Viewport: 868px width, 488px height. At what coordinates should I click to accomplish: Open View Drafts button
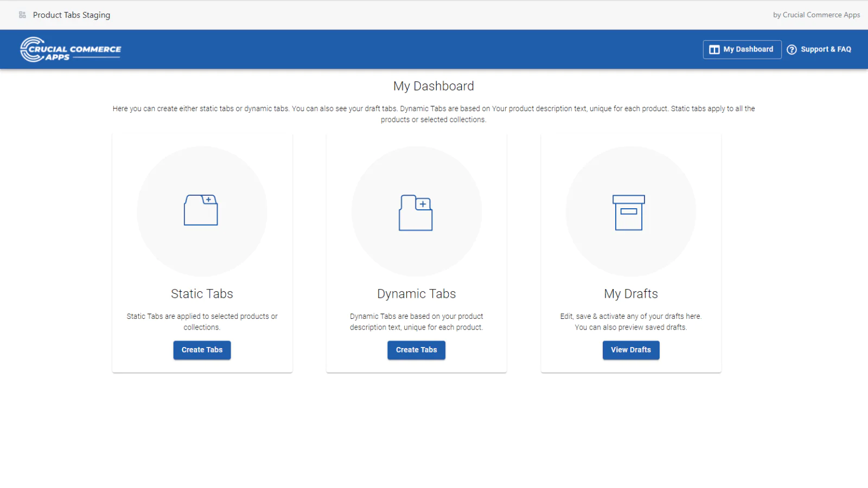[631, 350]
